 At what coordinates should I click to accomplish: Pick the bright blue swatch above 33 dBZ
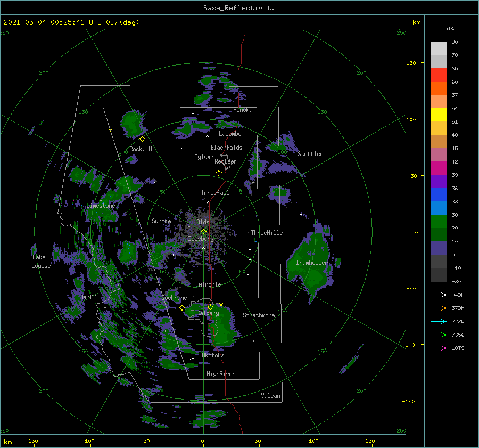439,194
